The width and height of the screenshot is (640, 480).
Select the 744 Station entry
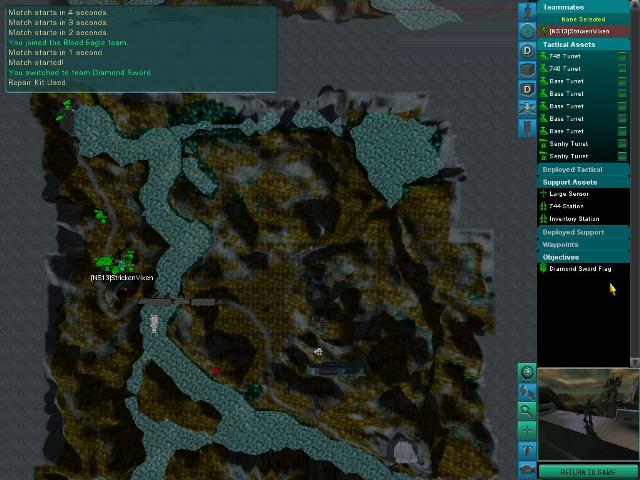coord(583,206)
